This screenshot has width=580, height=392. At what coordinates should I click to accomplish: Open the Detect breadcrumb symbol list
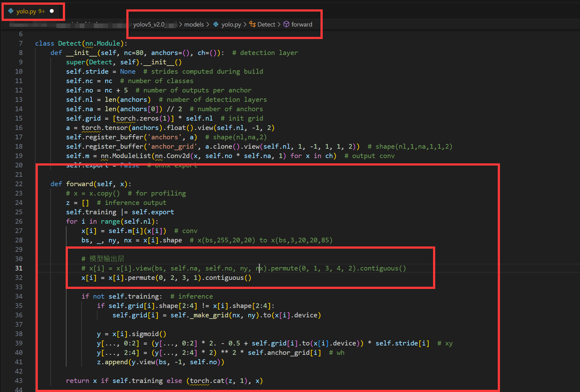(x=266, y=24)
